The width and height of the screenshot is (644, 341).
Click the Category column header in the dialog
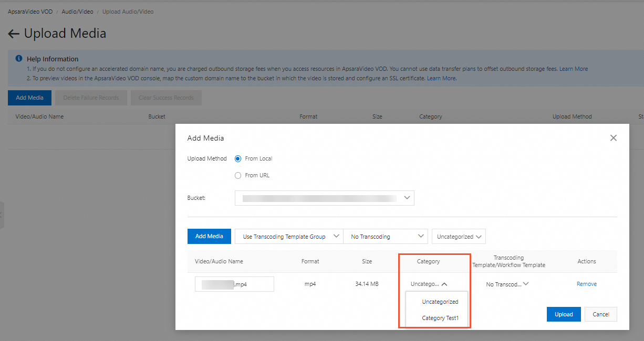(428, 261)
